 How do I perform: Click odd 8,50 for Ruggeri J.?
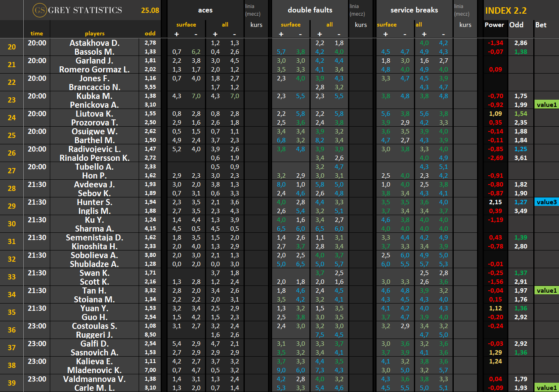tap(150, 335)
